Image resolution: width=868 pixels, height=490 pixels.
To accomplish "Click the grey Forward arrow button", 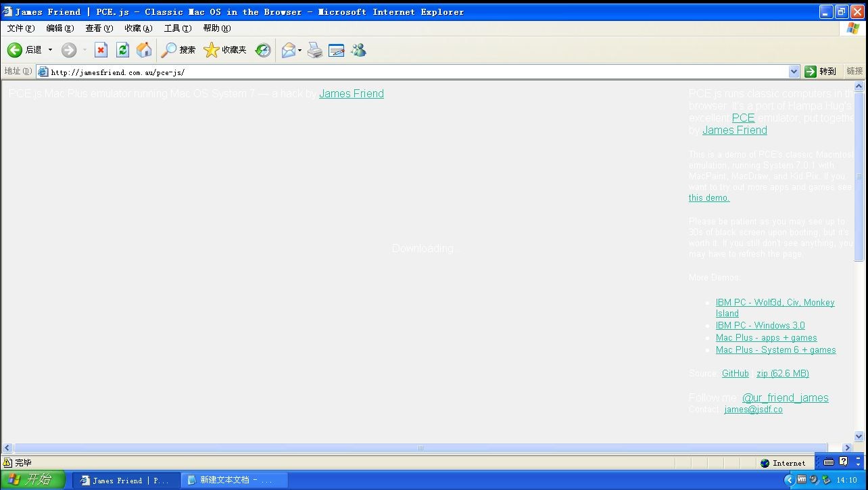I will coord(69,50).
